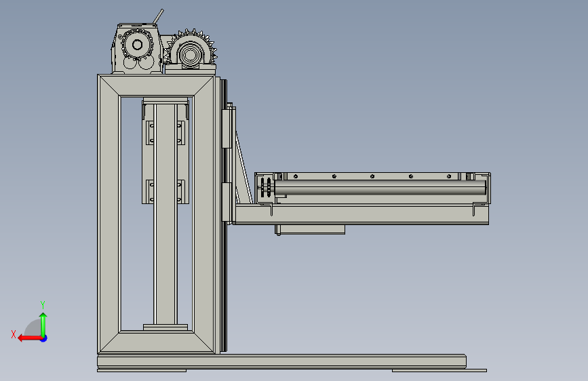
Task: Select the long base plate at the bottom
Action: coord(281,361)
